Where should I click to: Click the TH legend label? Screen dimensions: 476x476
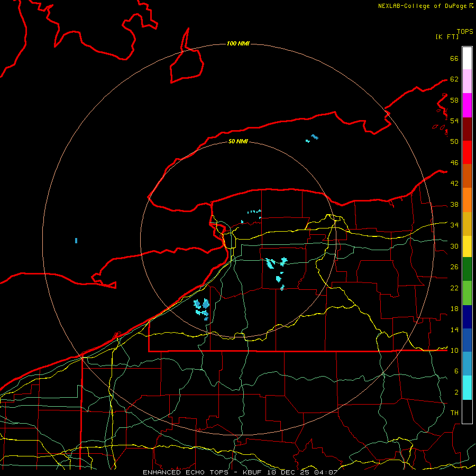coord(454,413)
